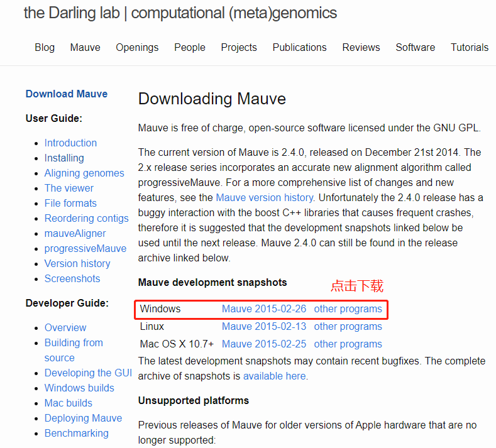The image size is (496, 448).
Task: Open the Mac builds link
Action: tap(69, 403)
